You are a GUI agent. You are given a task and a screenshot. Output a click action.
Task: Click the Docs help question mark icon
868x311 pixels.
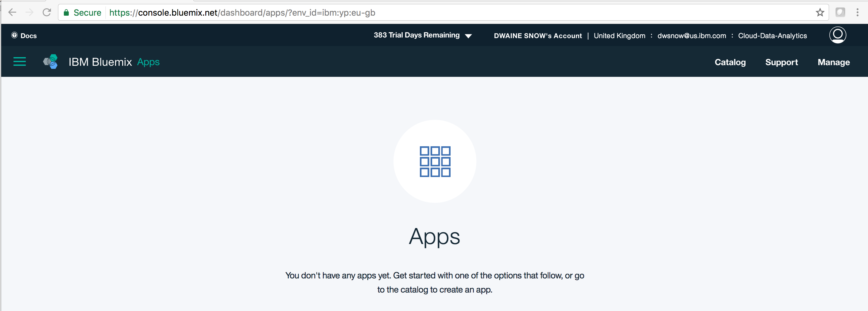pyautogui.click(x=14, y=35)
